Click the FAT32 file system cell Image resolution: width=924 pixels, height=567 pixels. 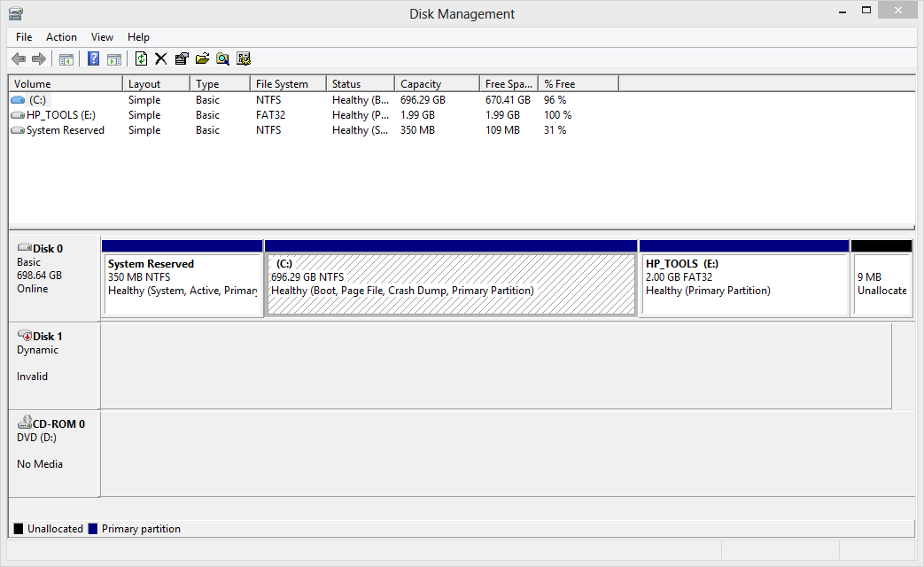coord(270,115)
